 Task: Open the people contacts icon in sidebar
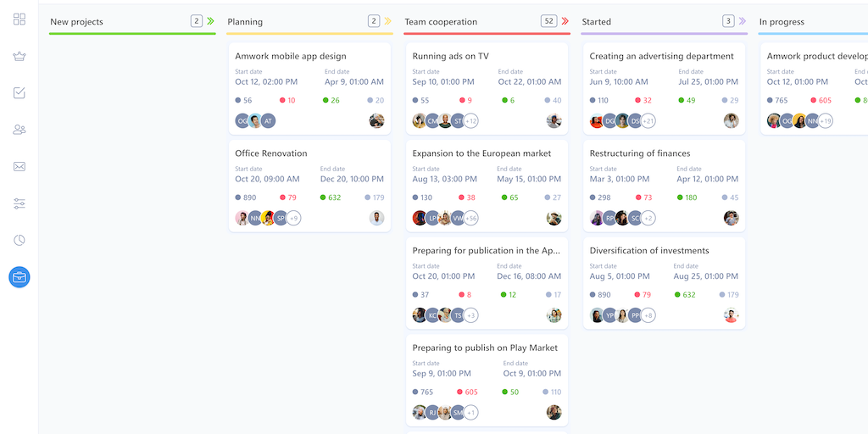(x=19, y=130)
